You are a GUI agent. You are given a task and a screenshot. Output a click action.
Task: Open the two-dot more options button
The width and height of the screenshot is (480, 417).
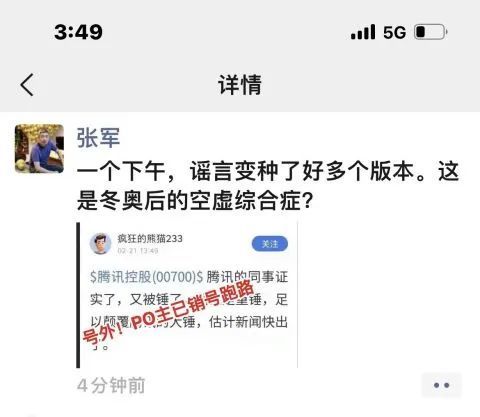pyautogui.click(x=441, y=385)
